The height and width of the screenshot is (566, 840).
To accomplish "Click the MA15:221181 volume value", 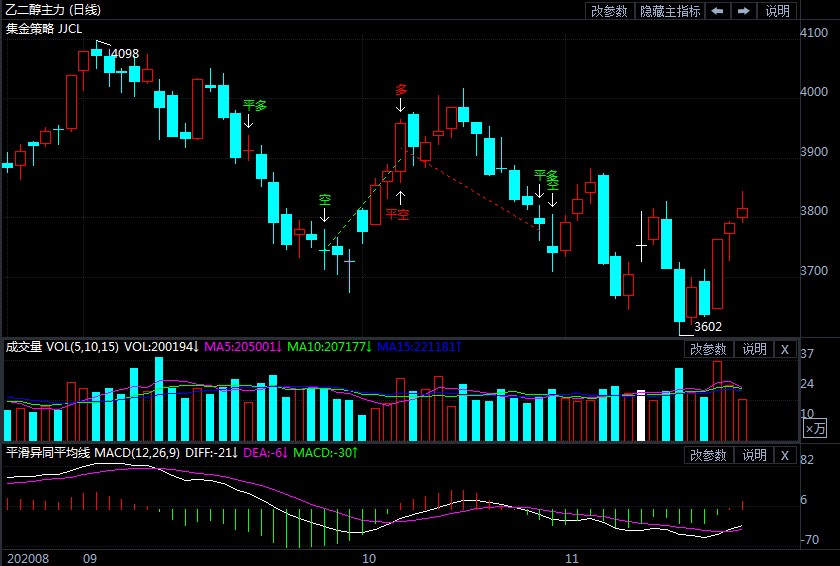I will (419, 347).
